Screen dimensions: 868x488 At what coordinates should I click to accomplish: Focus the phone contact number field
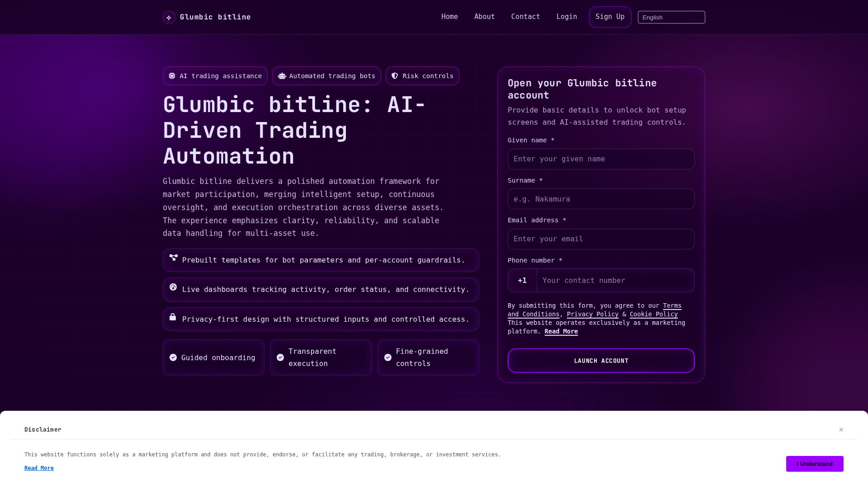coord(616,281)
